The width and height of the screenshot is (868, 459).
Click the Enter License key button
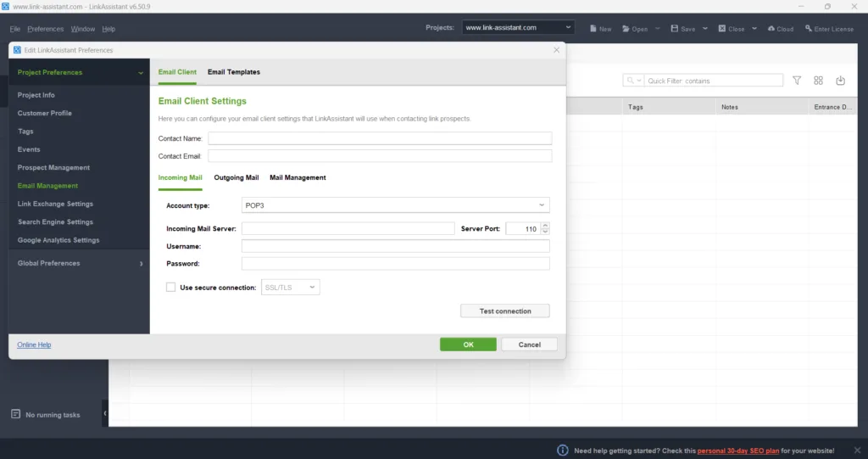829,29
